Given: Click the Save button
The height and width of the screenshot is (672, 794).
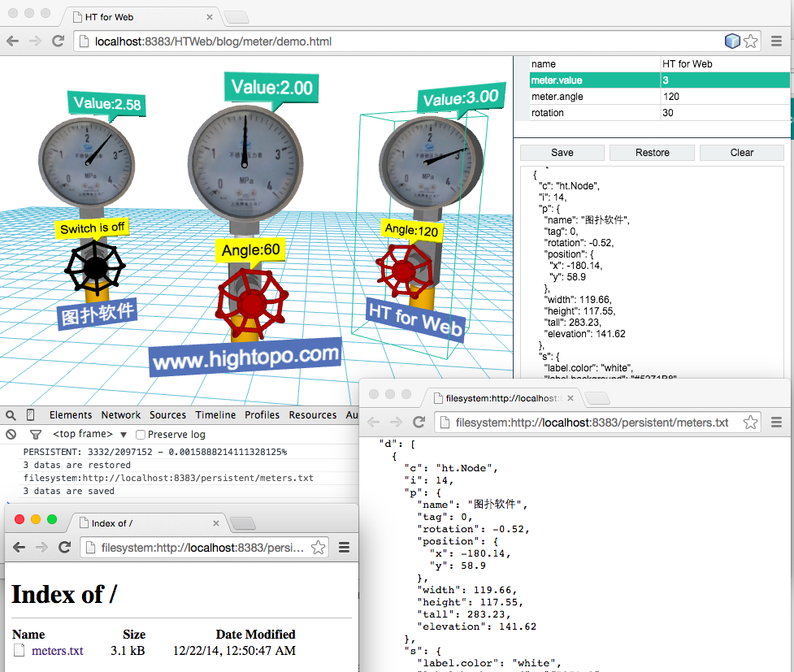Looking at the screenshot, I should (x=562, y=152).
